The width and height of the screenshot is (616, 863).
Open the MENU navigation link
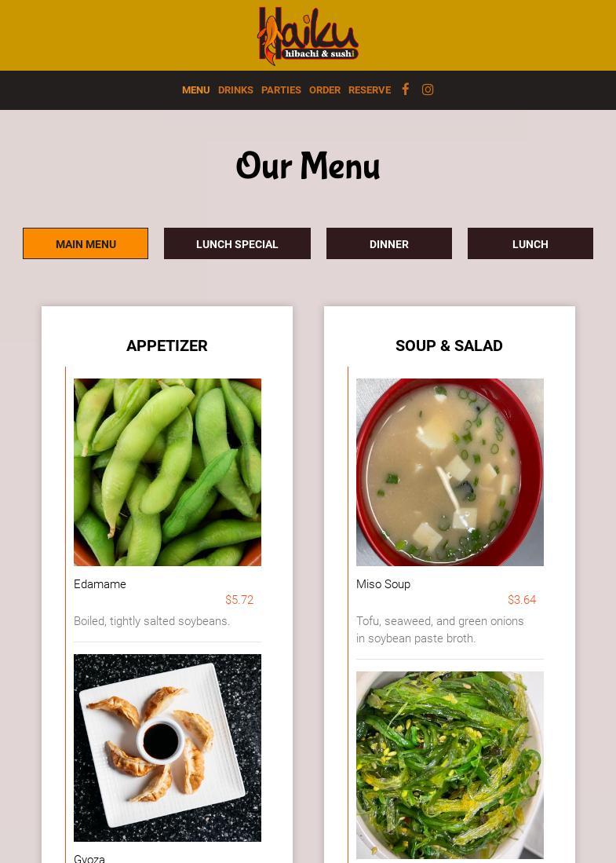point(196,90)
